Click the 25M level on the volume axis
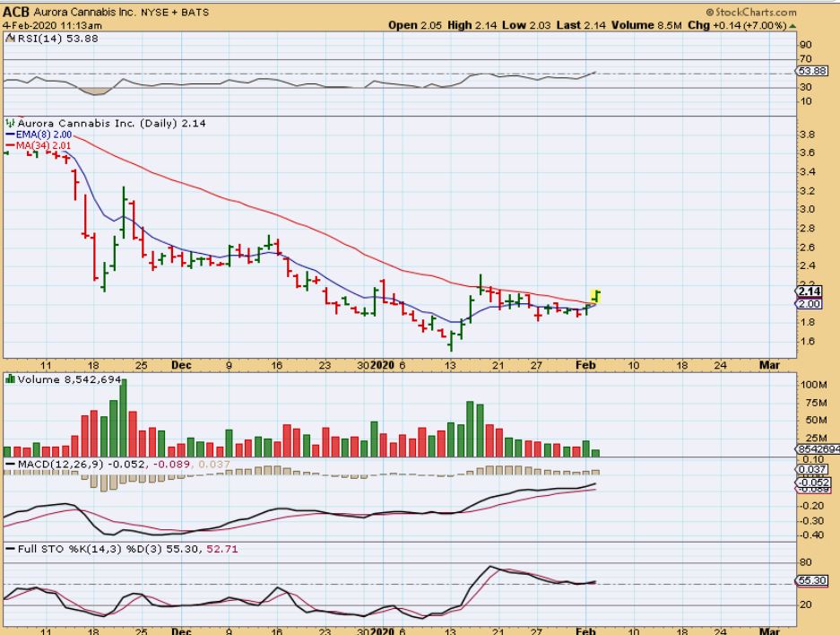 816,438
